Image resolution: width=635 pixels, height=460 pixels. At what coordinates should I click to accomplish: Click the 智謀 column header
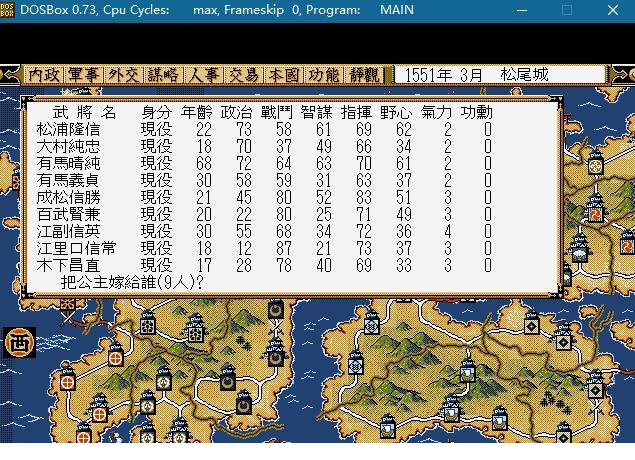[x=316, y=113]
